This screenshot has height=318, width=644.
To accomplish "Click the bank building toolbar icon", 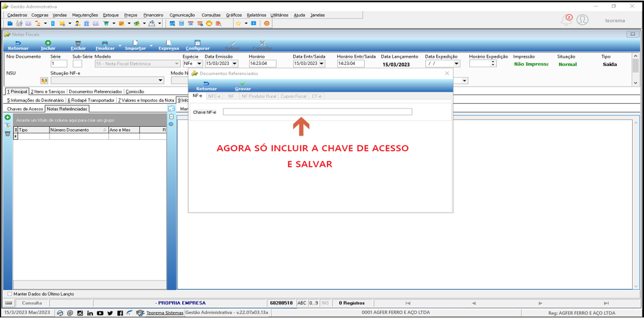I will (x=86, y=23).
